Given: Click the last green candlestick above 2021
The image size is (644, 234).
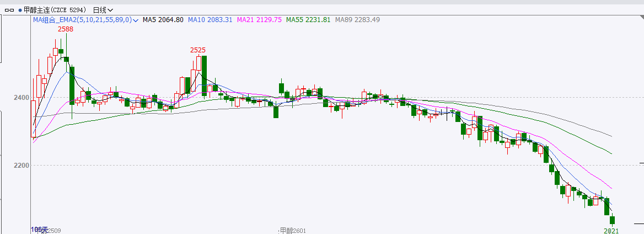Looking at the screenshot, I should pyautogui.click(x=612, y=220).
